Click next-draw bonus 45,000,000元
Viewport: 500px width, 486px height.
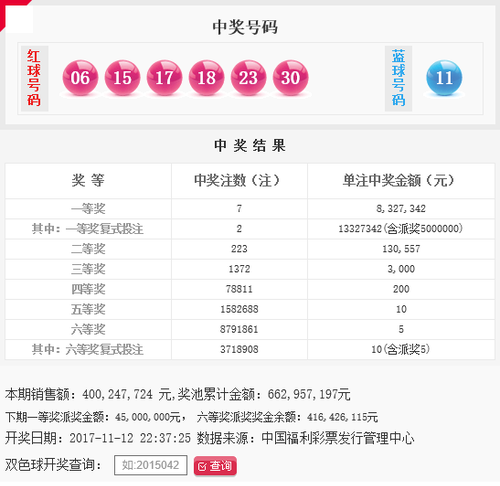pos(148,417)
